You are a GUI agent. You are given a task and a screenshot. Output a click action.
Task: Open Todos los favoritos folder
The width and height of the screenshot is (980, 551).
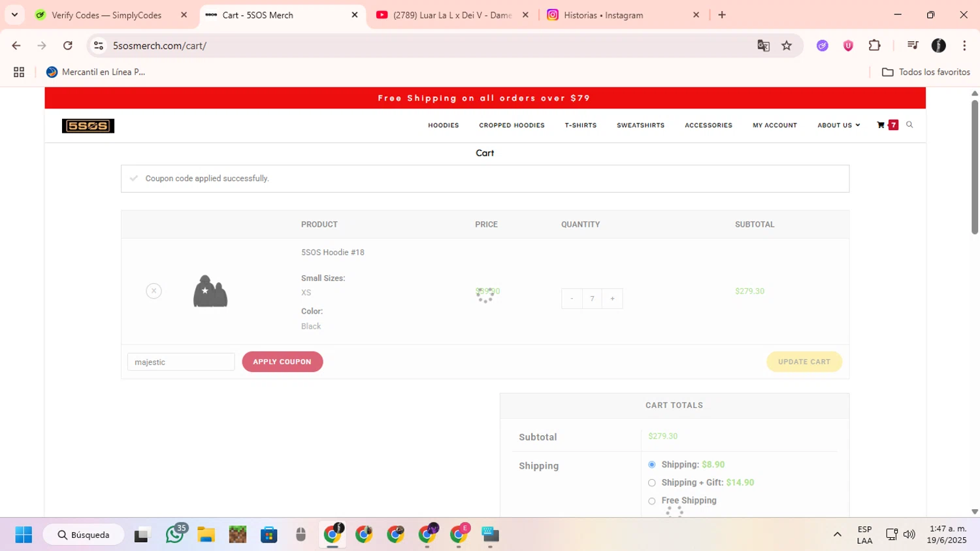point(926,72)
